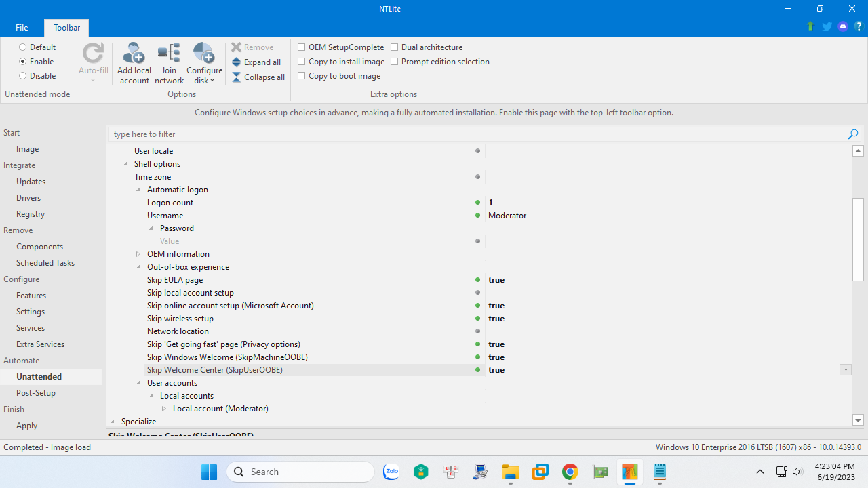Click the Auto-fill refresh icon

click(94, 53)
